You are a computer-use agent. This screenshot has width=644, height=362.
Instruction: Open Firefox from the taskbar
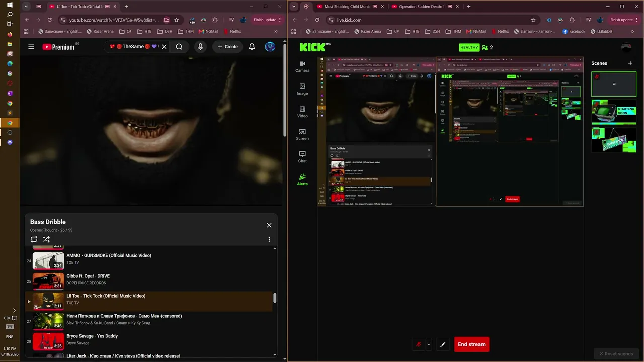[10, 34]
